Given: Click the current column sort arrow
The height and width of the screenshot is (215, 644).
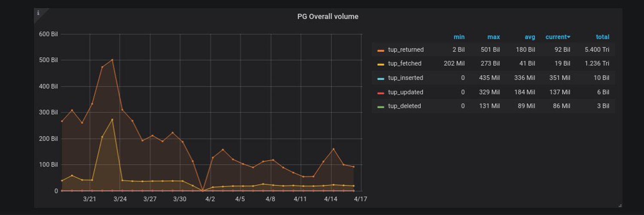Looking at the screenshot, I should click(568, 37).
